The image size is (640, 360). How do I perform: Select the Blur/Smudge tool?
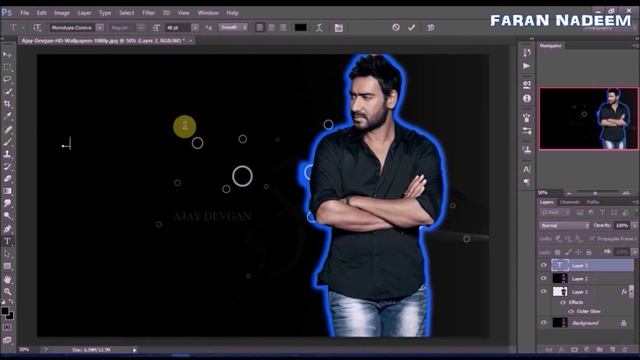coord(7,203)
